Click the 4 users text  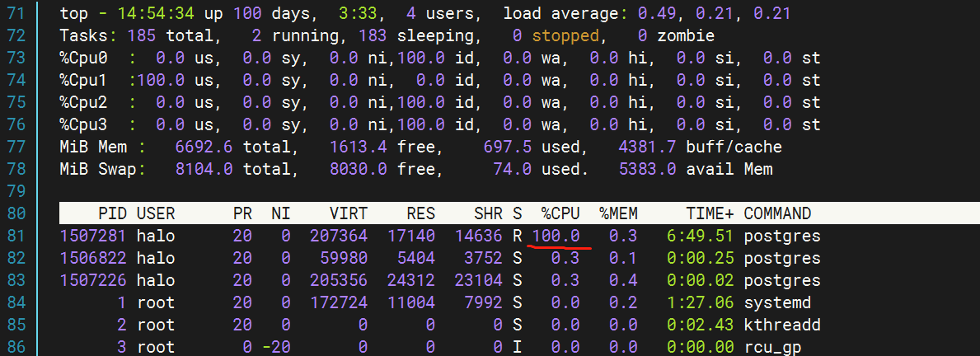point(444,13)
